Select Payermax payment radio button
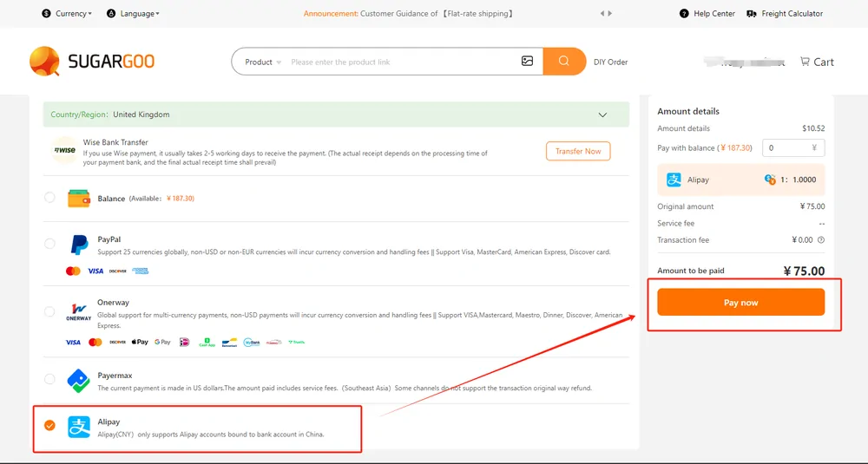The width and height of the screenshot is (868, 464). click(x=49, y=379)
